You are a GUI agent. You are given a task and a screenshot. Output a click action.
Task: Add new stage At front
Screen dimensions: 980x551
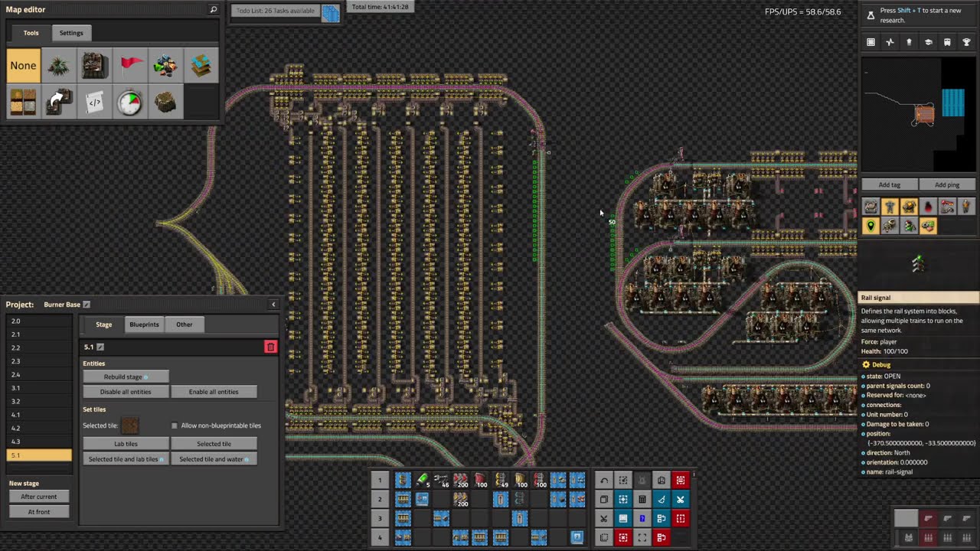point(39,512)
